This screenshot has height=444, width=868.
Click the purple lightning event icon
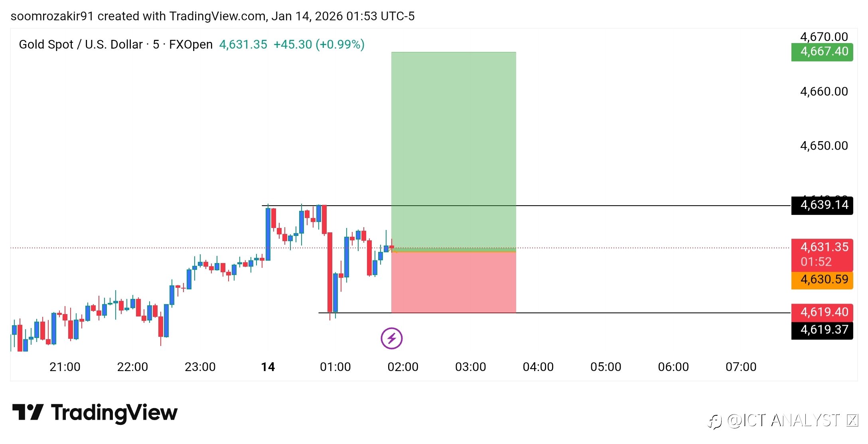click(391, 338)
